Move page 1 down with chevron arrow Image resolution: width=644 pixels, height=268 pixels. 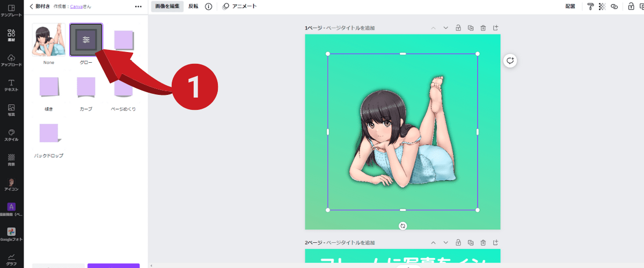click(445, 28)
